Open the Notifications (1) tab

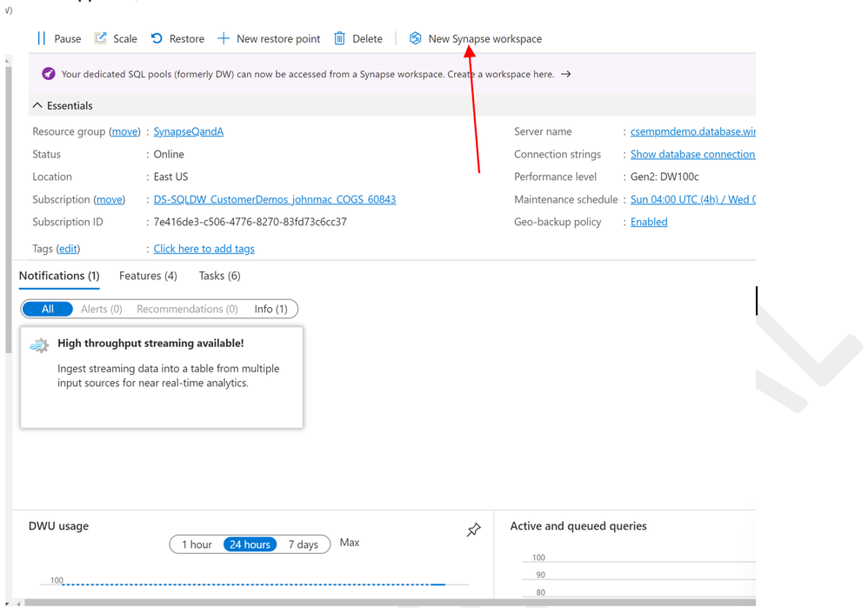[x=59, y=276]
